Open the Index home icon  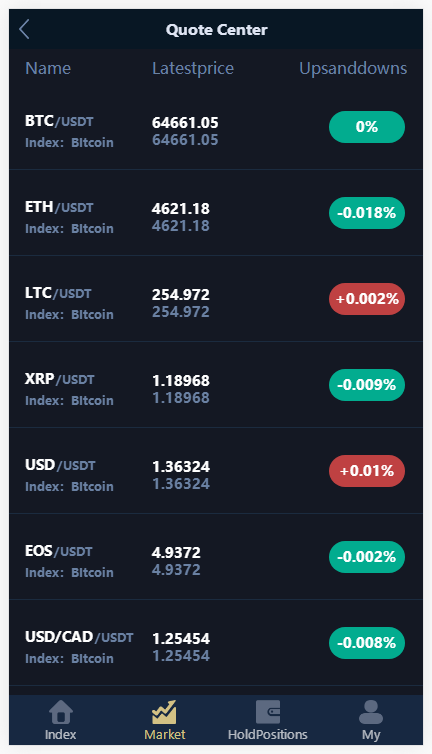61,712
